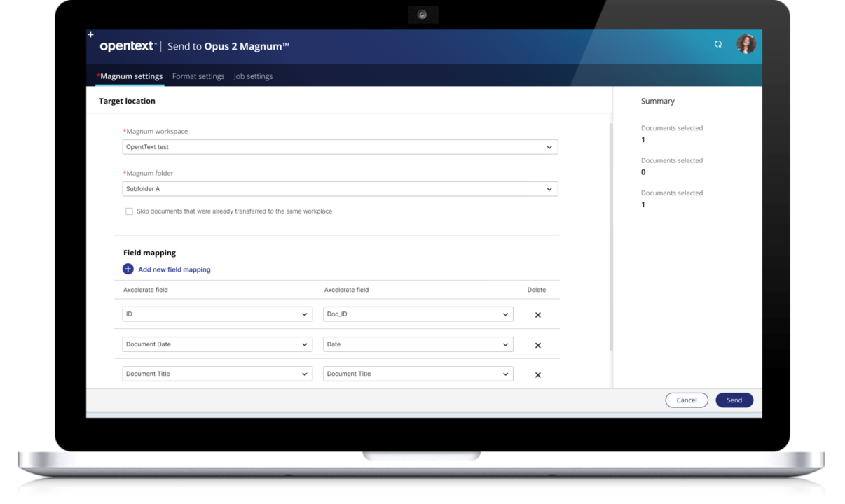
Task: Open right Document Title dropdown
Action: click(418, 374)
